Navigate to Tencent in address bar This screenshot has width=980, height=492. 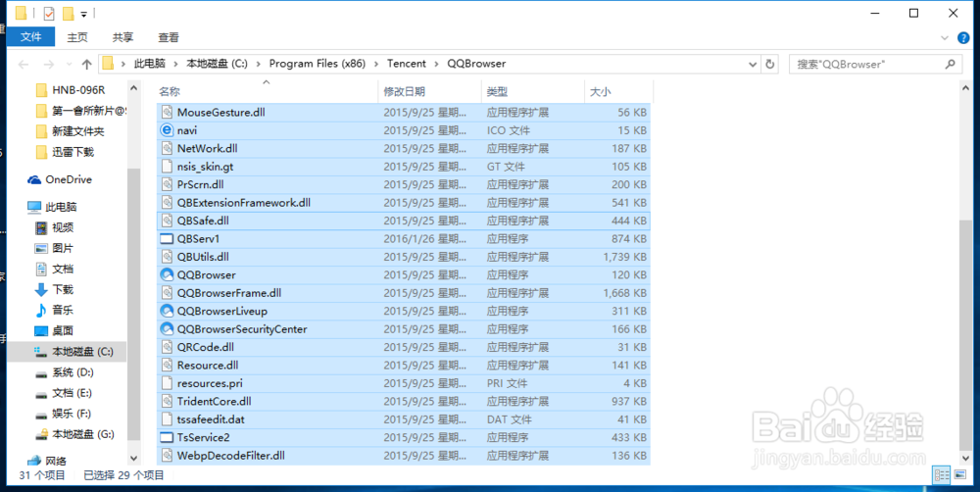[407, 64]
